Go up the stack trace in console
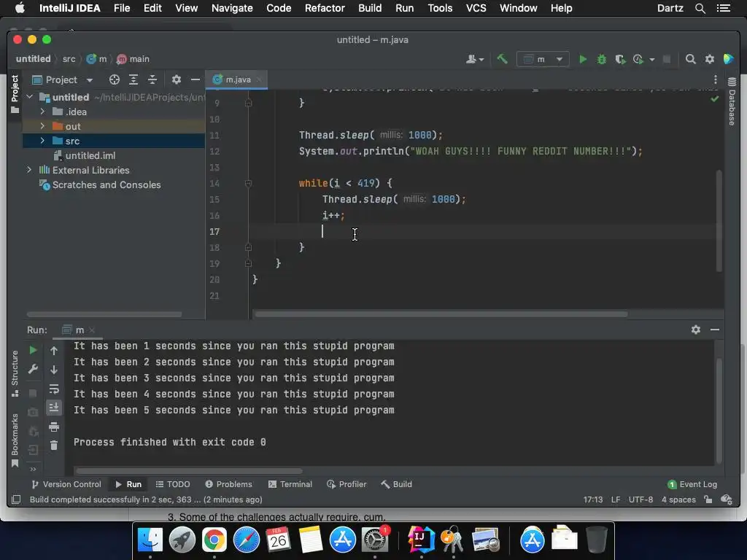Image resolution: width=747 pixels, height=560 pixels. click(x=54, y=351)
